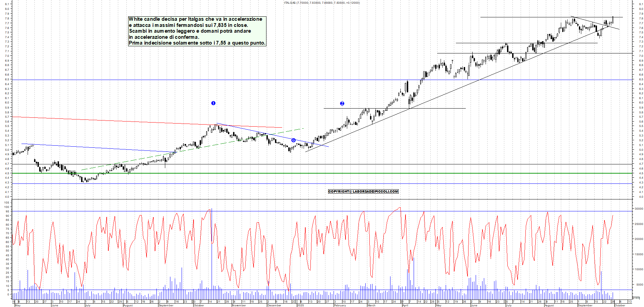The height and width of the screenshot is (307, 644).
Task: Click the blue circle marker numbered 1
Action: [213, 103]
